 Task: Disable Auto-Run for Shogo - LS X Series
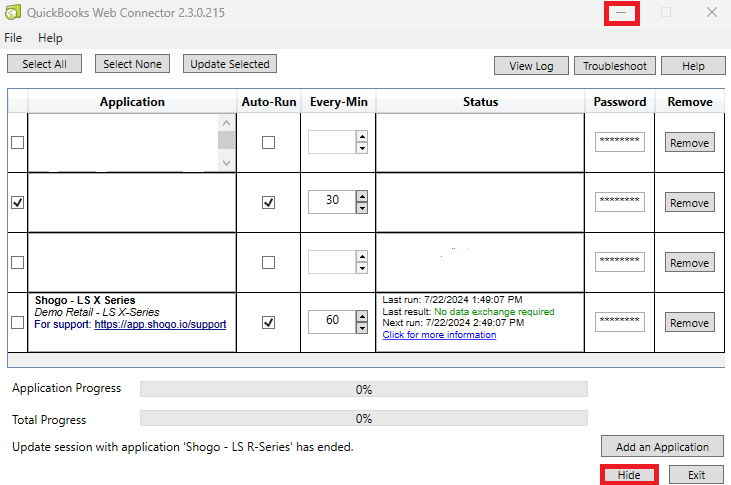click(x=269, y=323)
